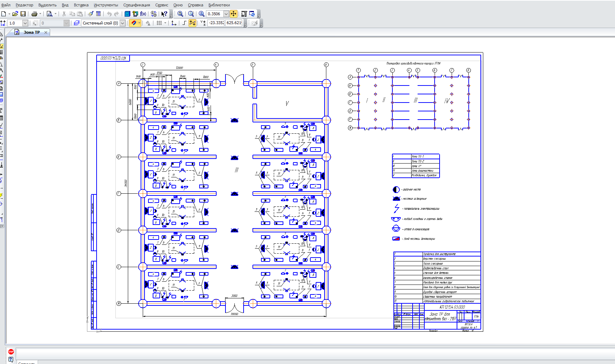The image size is (615, 364).
Task: Open the library manager
Action: point(127,14)
